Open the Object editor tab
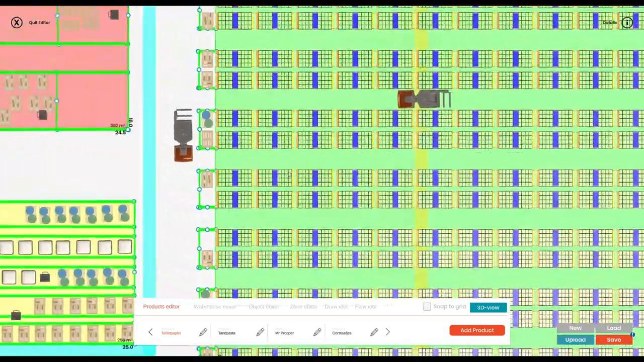Image resolution: width=644 pixels, height=362 pixels. click(x=264, y=306)
